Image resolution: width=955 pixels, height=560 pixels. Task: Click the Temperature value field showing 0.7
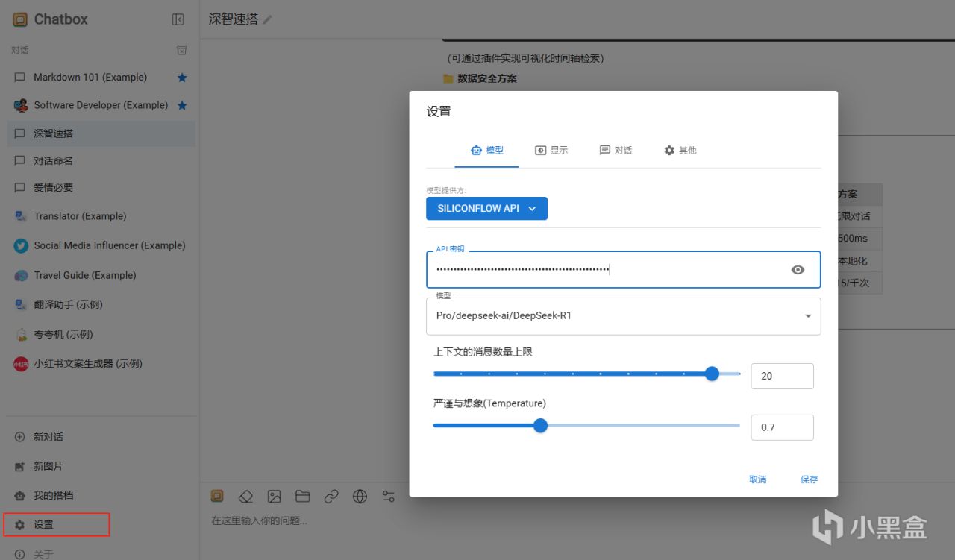click(x=782, y=427)
